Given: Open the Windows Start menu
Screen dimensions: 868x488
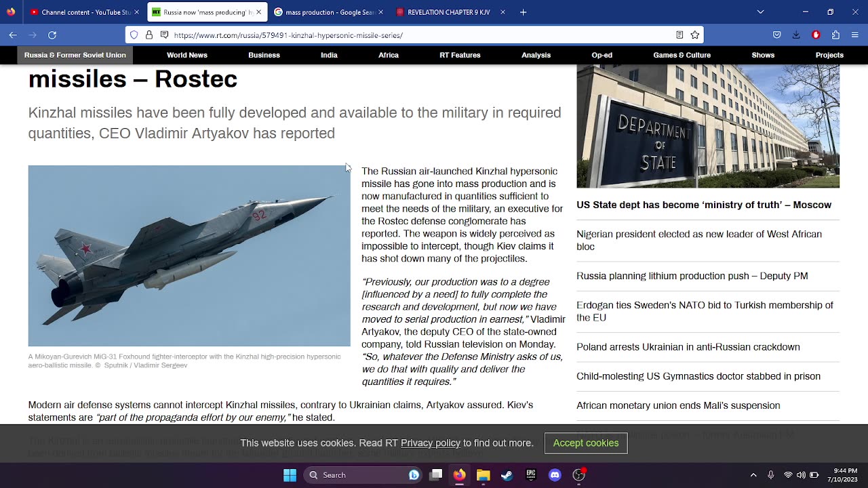Looking at the screenshot, I should pyautogui.click(x=290, y=475).
